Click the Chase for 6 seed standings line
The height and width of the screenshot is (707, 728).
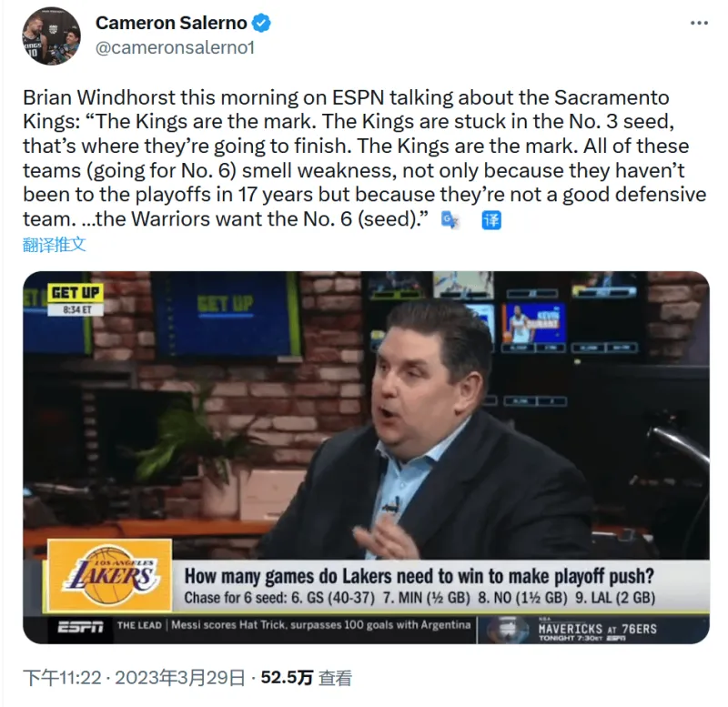(x=420, y=598)
